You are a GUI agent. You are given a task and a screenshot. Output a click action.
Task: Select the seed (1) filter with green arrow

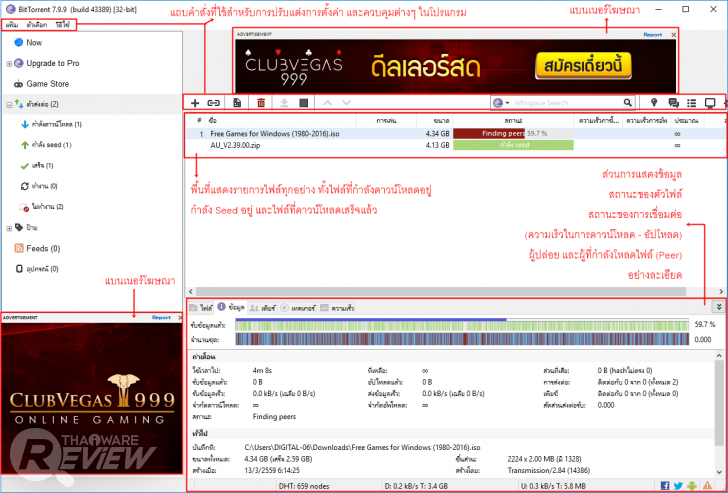[52, 145]
